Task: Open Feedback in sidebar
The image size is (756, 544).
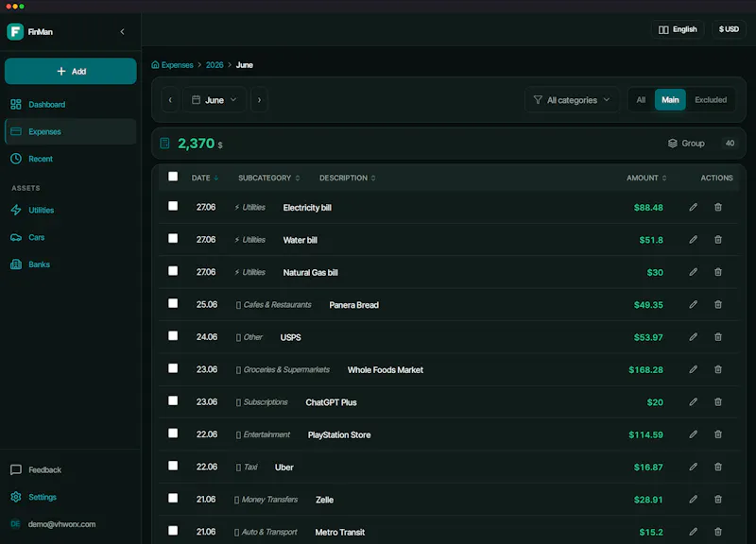Action: click(70, 469)
